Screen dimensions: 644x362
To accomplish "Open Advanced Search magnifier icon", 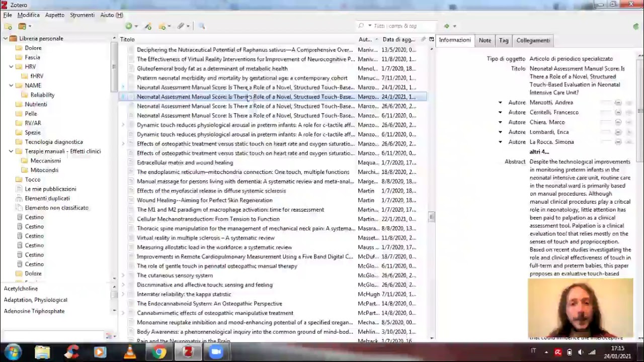I will (x=202, y=26).
